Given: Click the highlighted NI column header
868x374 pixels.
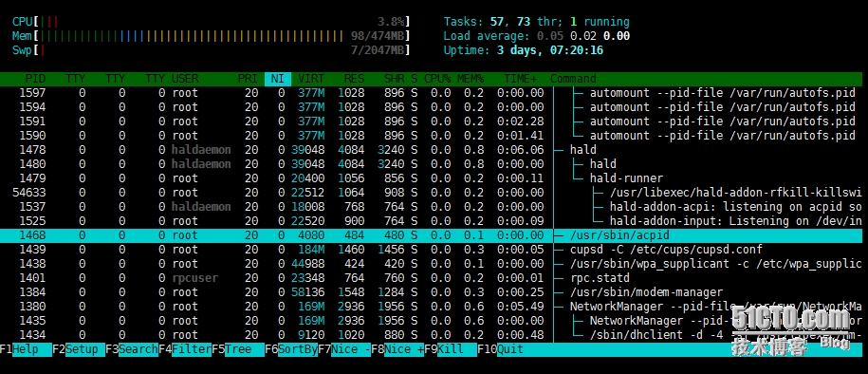Looking at the screenshot, I should click(278, 79).
